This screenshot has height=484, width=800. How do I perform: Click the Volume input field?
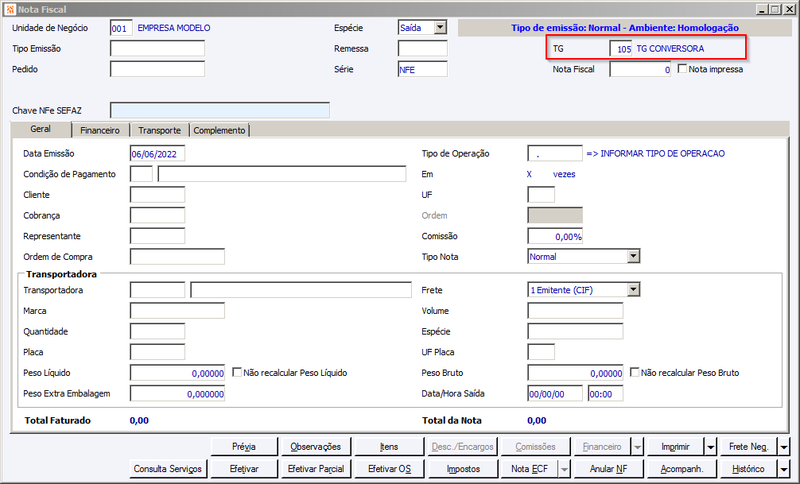(575, 311)
